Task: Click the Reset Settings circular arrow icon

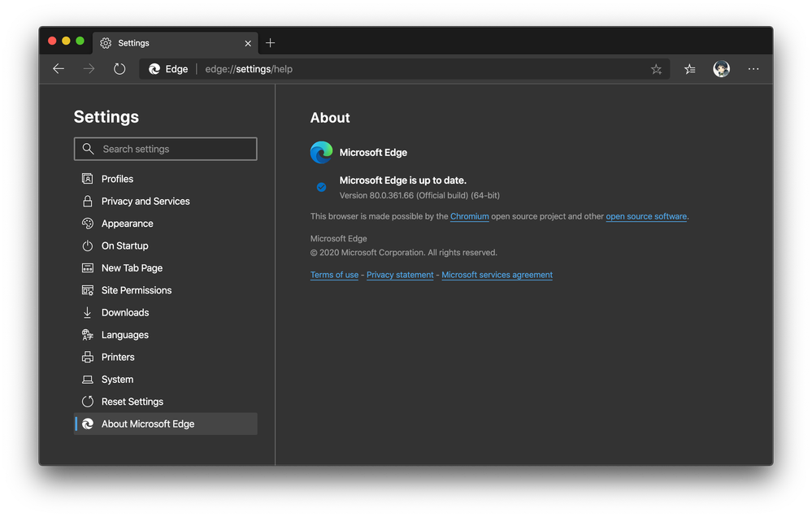Action: coord(88,402)
